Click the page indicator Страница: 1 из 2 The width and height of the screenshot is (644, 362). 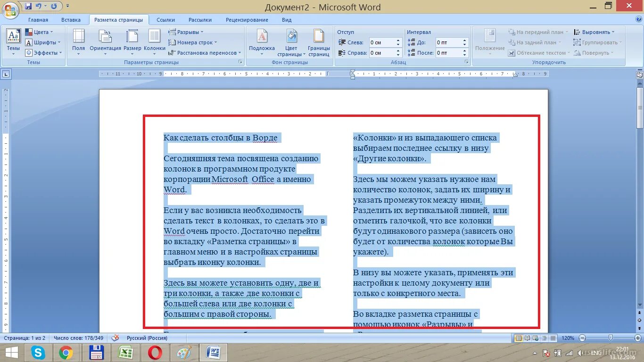(x=25, y=338)
